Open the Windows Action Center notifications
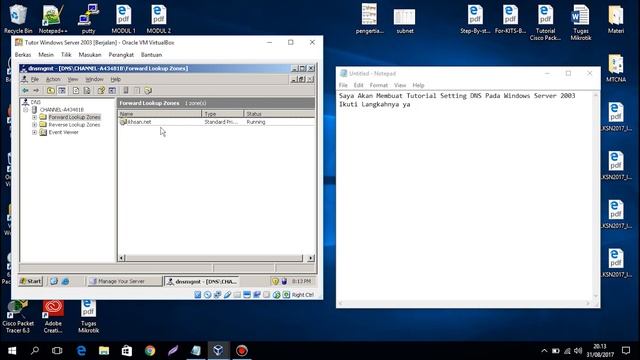 626,351
